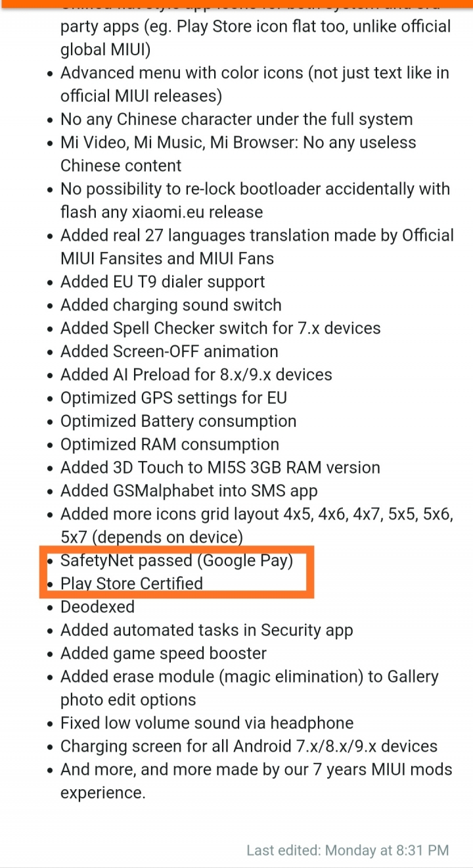Click 'Added GSMalphabet into SMS app' line

[x=189, y=491]
